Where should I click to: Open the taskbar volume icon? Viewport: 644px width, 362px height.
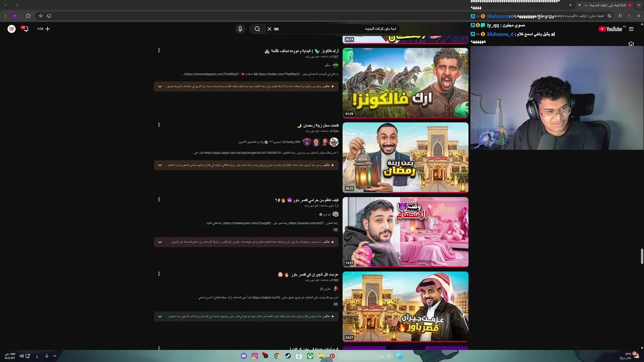pyautogui.click(x=21, y=356)
